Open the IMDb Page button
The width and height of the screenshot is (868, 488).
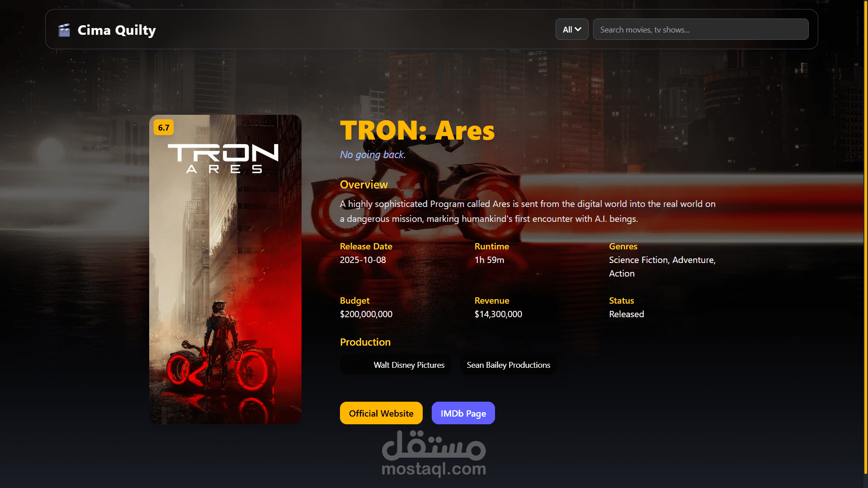[463, 413]
